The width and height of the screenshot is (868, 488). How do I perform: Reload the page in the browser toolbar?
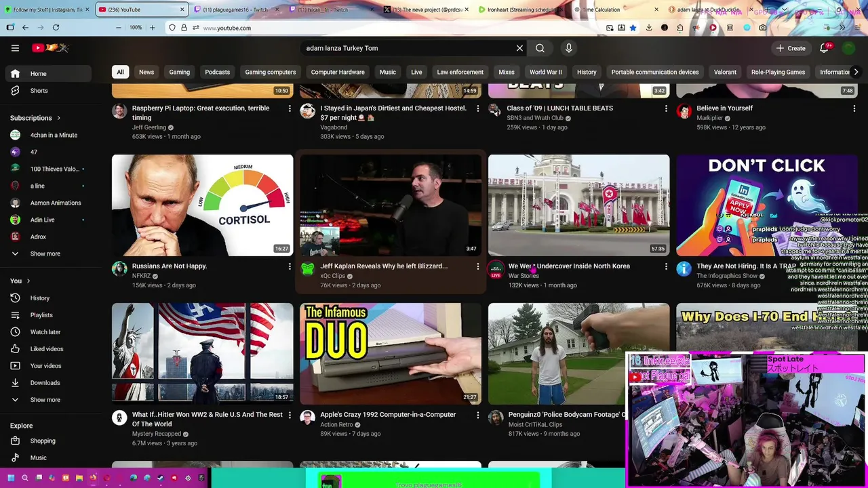pyautogui.click(x=56, y=28)
